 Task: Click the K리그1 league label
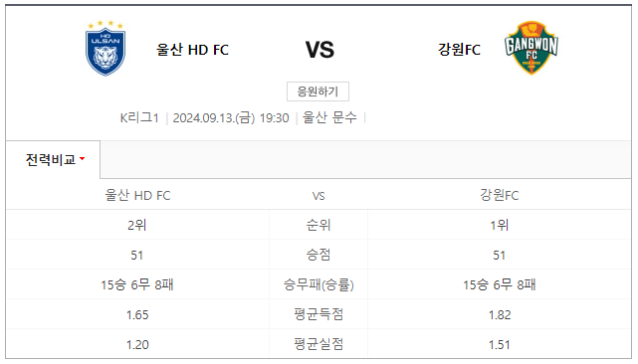click(x=139, y=118)
